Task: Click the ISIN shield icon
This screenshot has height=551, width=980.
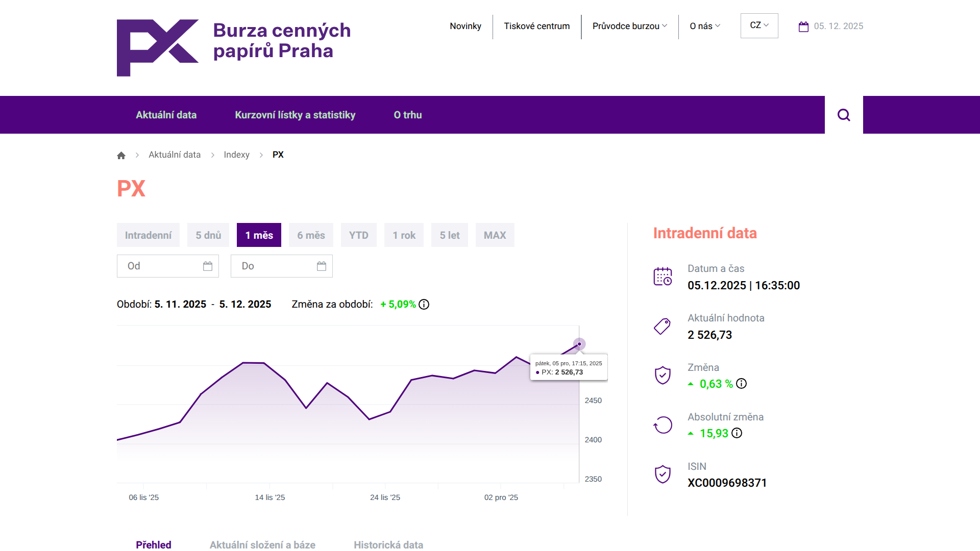Action: pos(663,474)
